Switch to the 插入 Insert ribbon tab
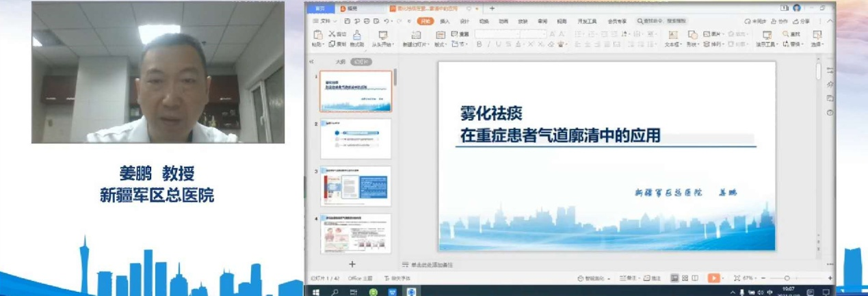Image resolution: width=868 pixels, height=296 pixels. click(445, 21)
